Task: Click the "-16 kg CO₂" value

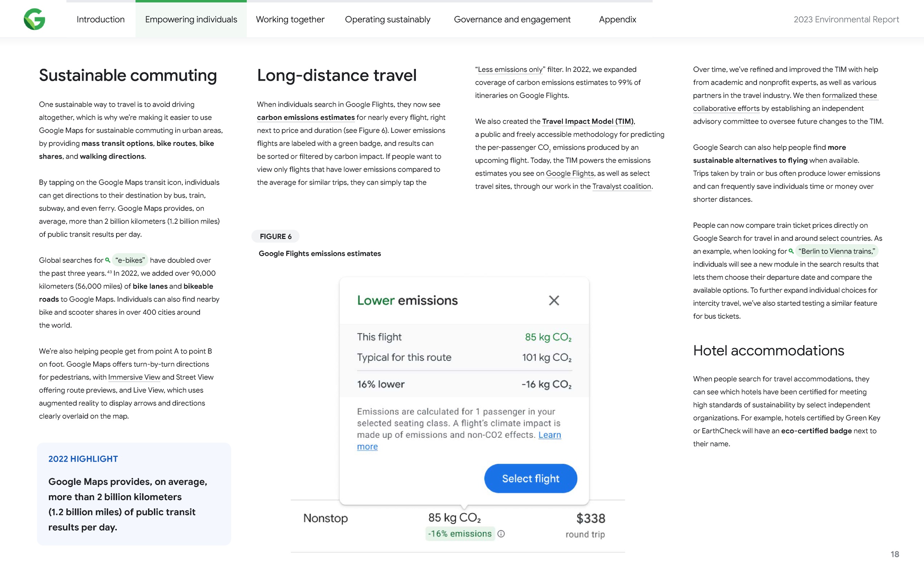Action: 546,384
